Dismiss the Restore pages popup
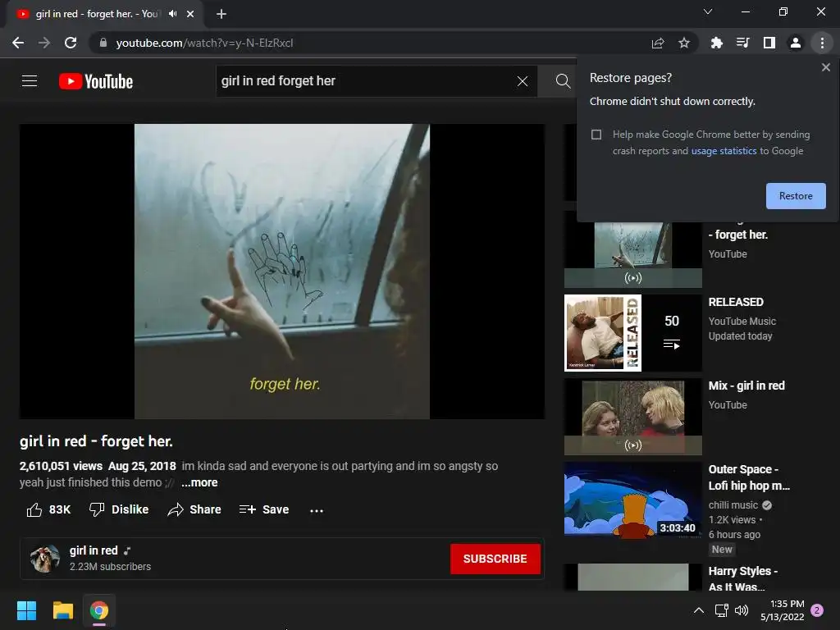 click(825, 67)
